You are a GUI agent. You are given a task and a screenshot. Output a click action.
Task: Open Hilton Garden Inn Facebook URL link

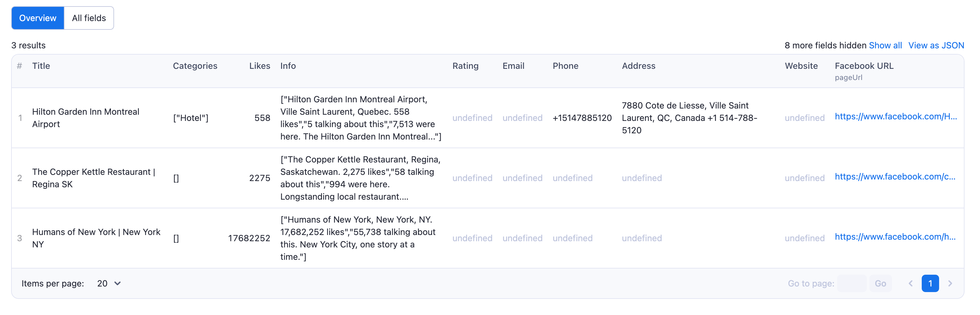coord(895,116)
